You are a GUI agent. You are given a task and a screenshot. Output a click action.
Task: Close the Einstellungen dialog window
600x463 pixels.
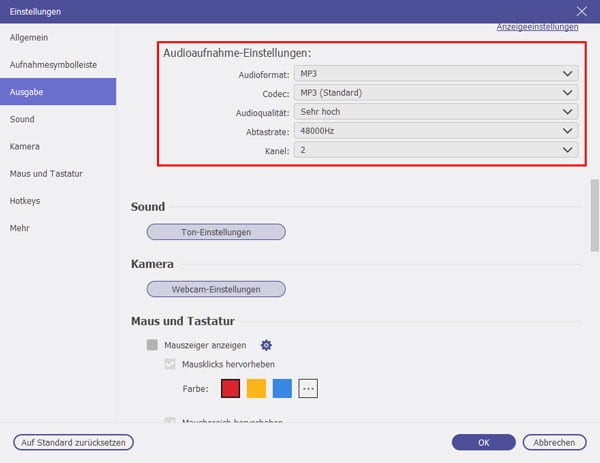pos(582,11)
